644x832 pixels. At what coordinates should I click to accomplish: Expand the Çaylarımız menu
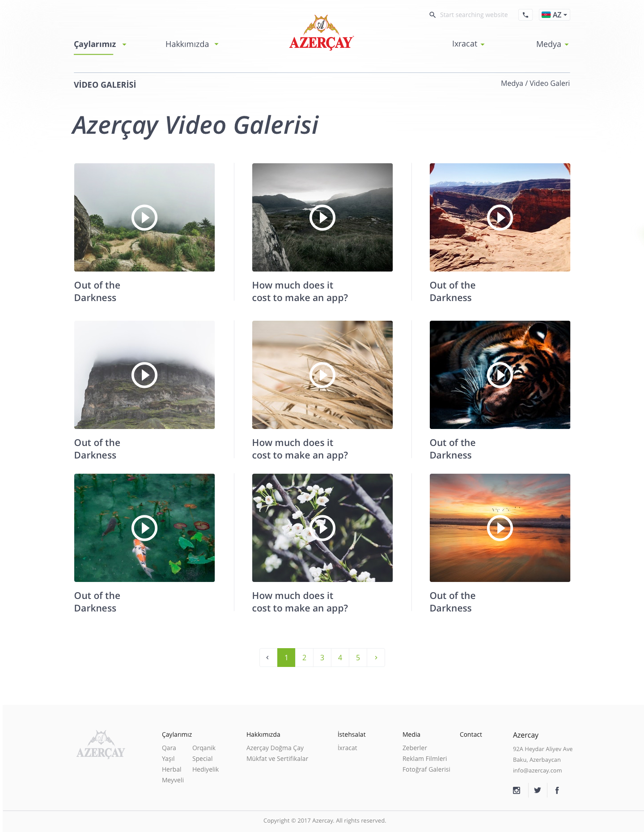[100, 44]
